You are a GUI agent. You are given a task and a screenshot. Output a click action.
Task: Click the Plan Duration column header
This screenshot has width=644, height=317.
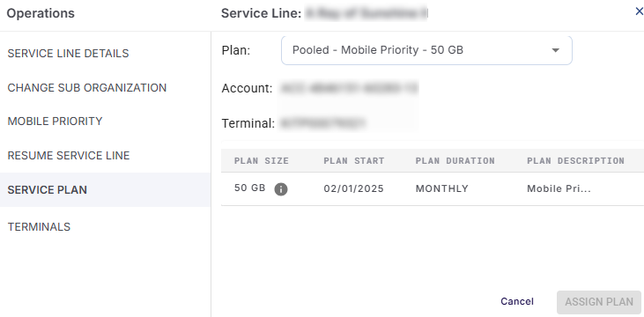click(455, 161)
